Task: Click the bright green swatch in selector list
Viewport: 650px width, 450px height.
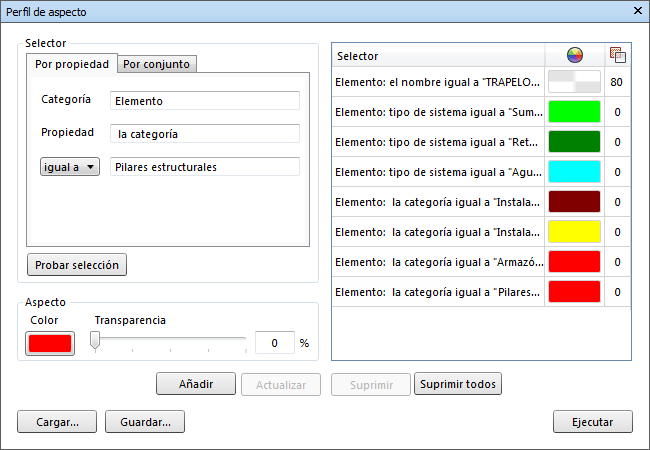Action: [574, 112]
